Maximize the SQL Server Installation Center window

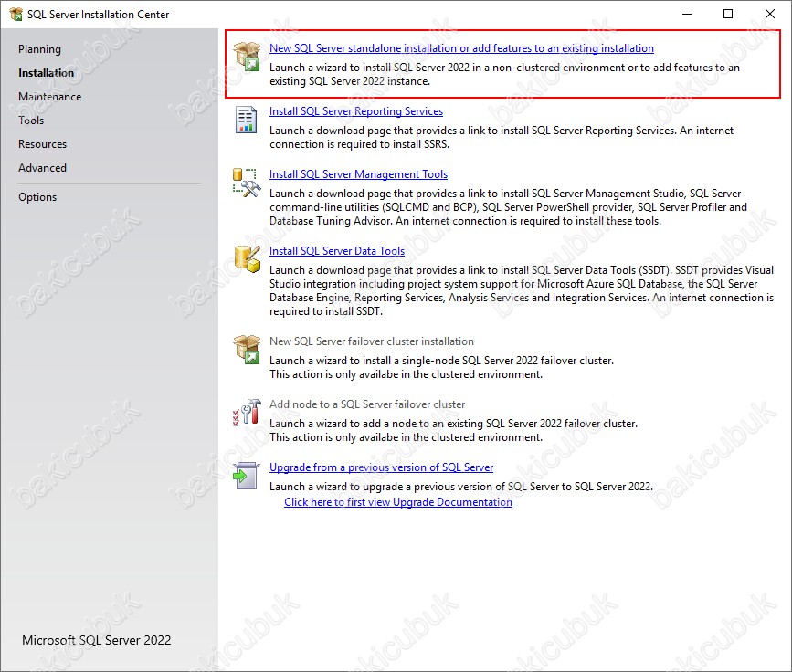(728, 14)
